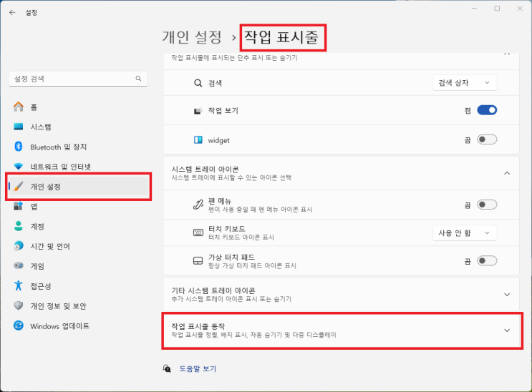Click the 작업 보기 icon
This screenshot has height=392, width=532.
pyautogui.click(x=198, y=111)
